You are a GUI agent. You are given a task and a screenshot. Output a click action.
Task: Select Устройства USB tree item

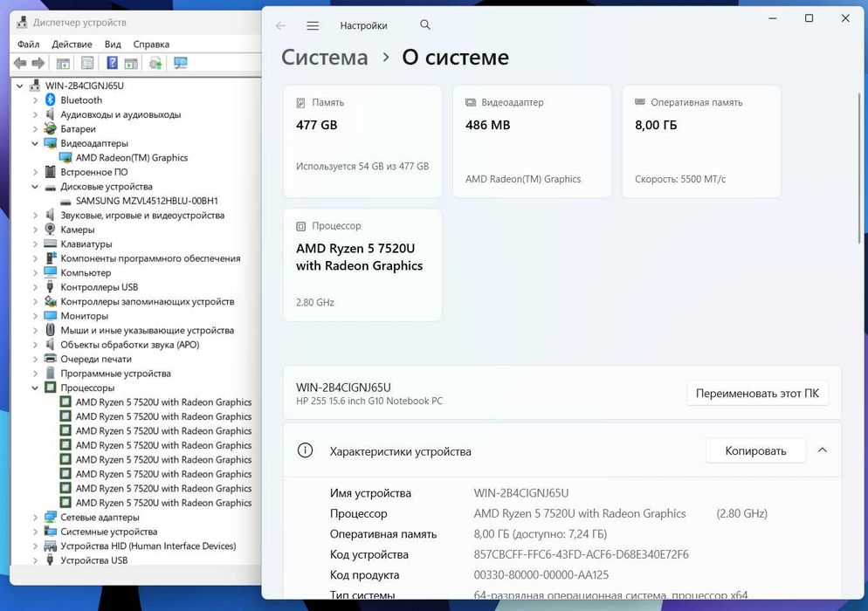(x=94, y=560)
